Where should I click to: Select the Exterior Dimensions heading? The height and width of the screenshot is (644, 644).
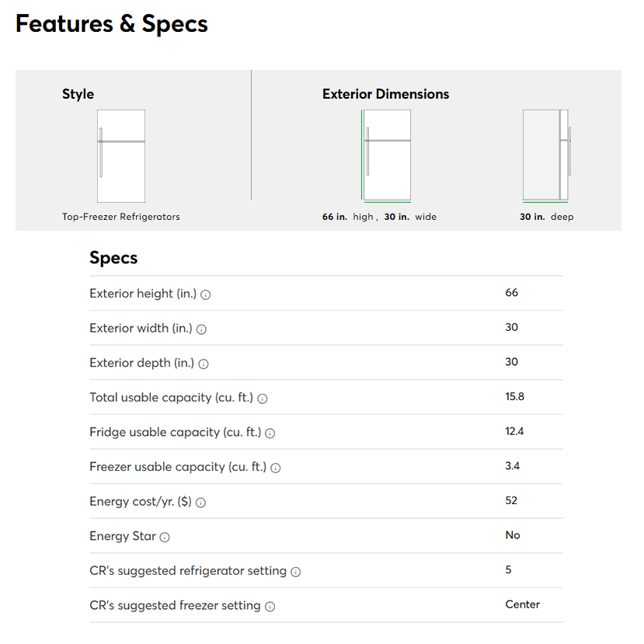pos(385,94)
